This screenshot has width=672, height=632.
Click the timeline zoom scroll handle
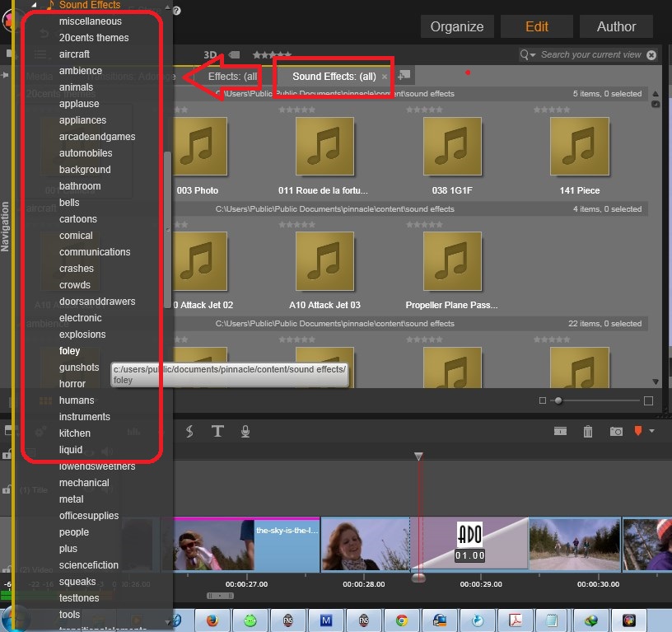pos(220,596)
